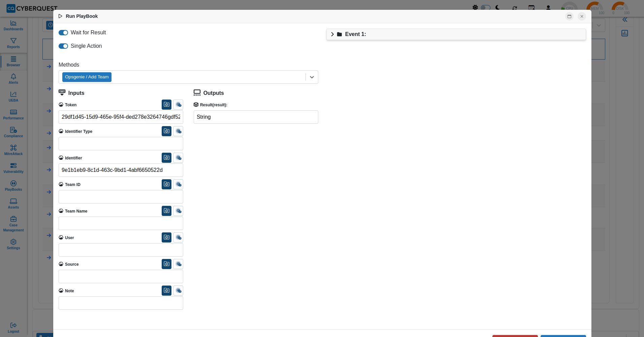Open Performance in the sidebar

pos(13,115)
